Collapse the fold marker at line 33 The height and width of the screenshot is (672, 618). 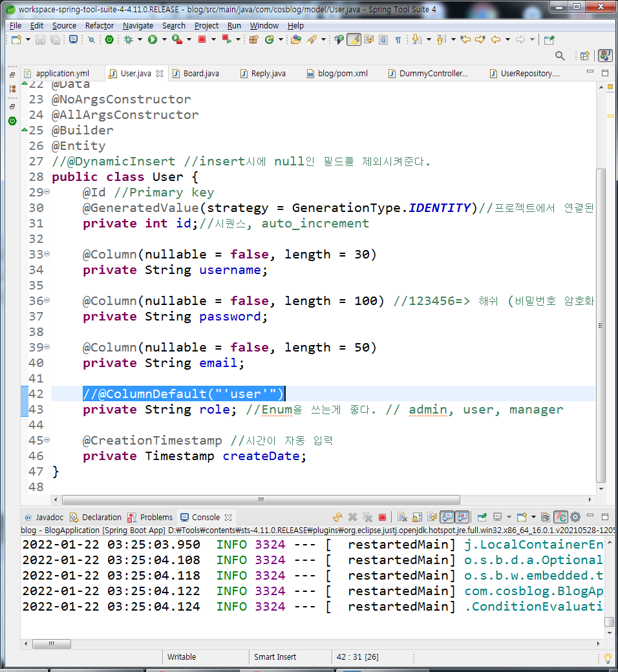[x=47, y=254]
